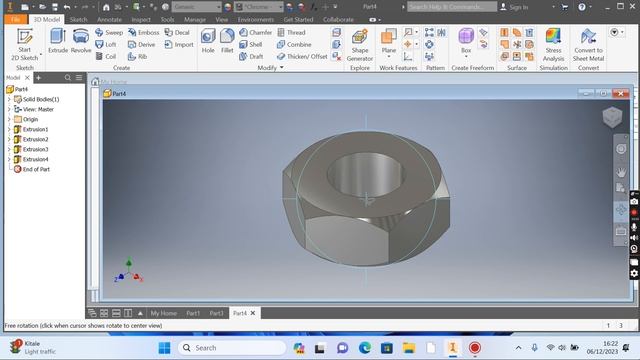This screenshot has height=360, width=640.
Task: Open the Manage ribbon tab
Action: [195, 19]
